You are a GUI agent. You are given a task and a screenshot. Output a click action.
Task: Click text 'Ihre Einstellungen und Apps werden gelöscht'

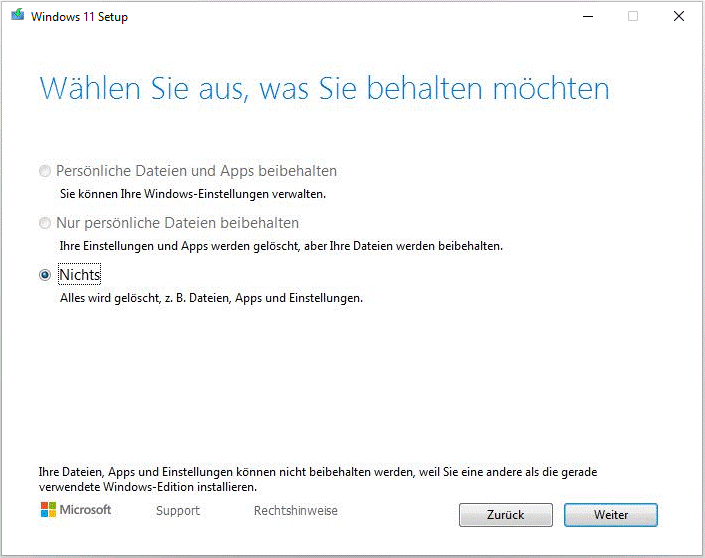click(179, 246)
